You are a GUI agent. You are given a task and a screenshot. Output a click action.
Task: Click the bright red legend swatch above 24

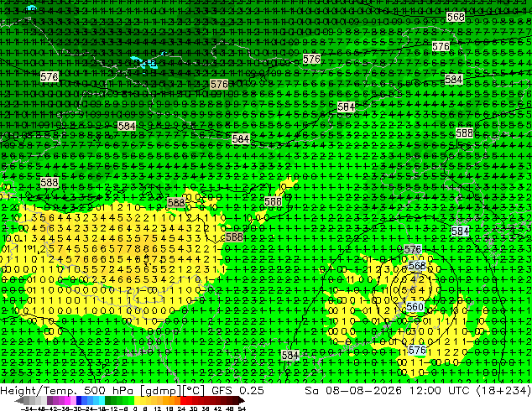(x=183, y=400)
